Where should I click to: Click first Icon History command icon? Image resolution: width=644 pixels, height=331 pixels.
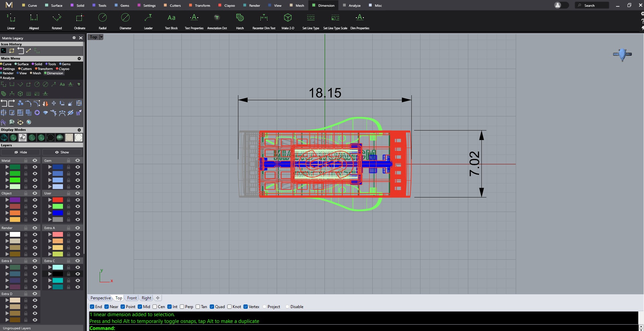coord(3,50)
